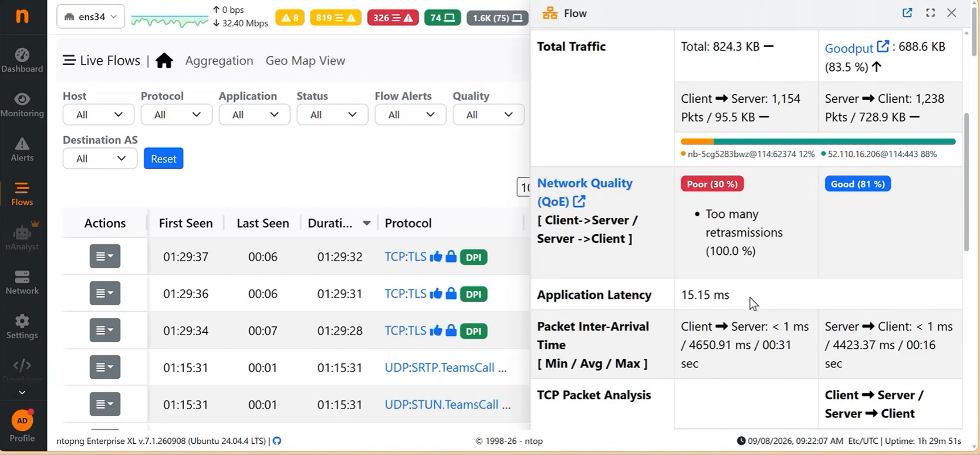Open the Network Quality (QoE) link
Screen dimensions: 980x455
pyautogui.click(x=584, y=192)
